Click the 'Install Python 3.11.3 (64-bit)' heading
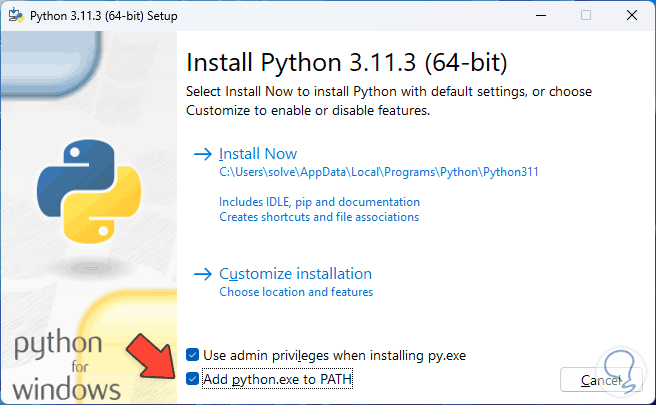The height and width of the screenshot is (405, 656). click(347, 64)
